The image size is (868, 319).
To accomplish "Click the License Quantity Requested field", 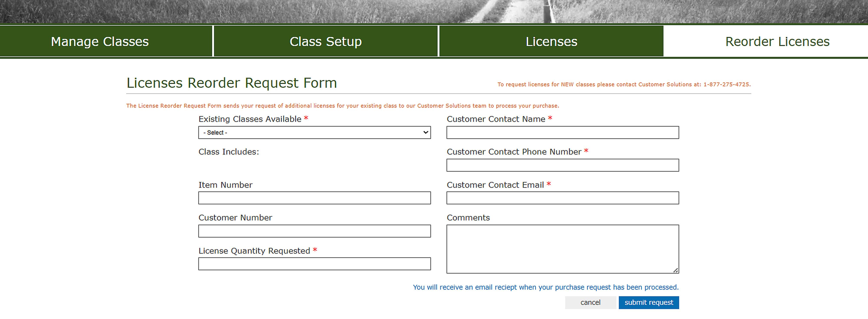I will (314, 264).
